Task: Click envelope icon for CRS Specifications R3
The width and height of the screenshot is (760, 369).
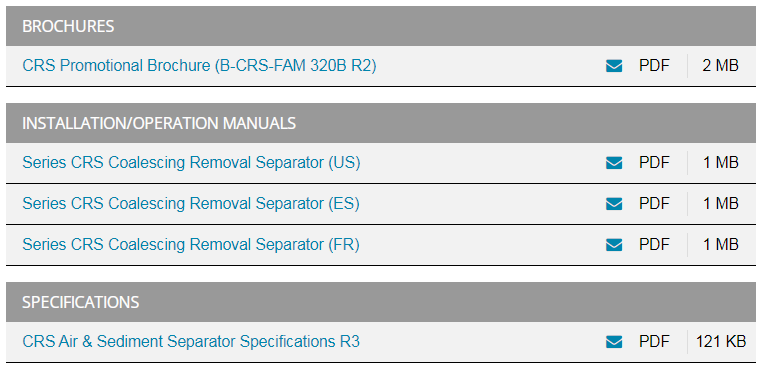Action: (614, 342)
